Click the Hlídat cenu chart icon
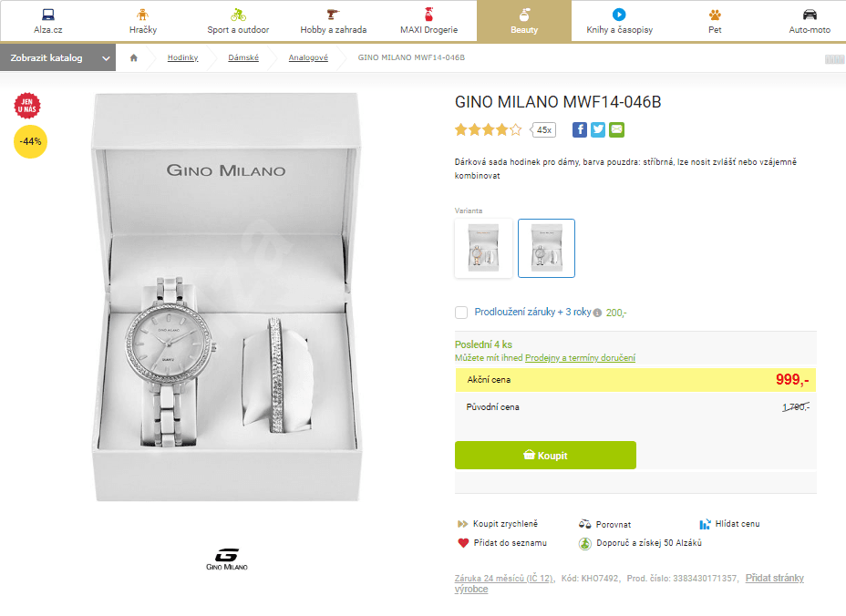This screenshot has width=846, height=616. (x=705, y=524)
